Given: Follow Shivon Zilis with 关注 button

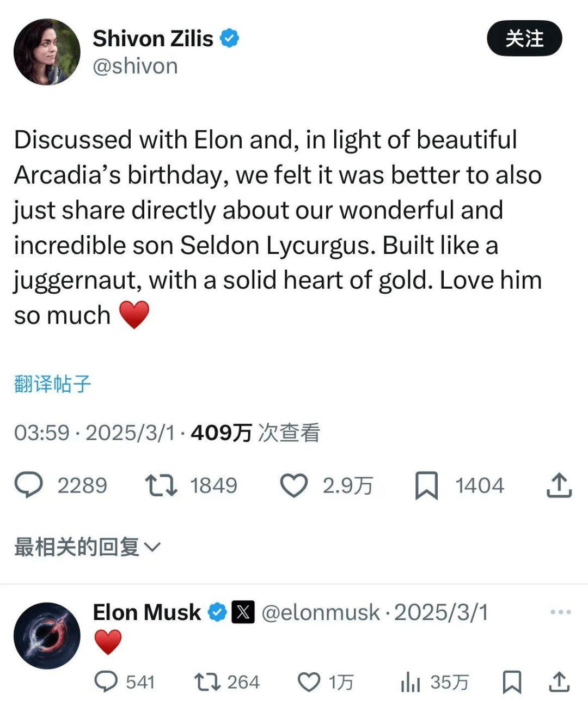Looking at the screenshot, I should point(524,38).
